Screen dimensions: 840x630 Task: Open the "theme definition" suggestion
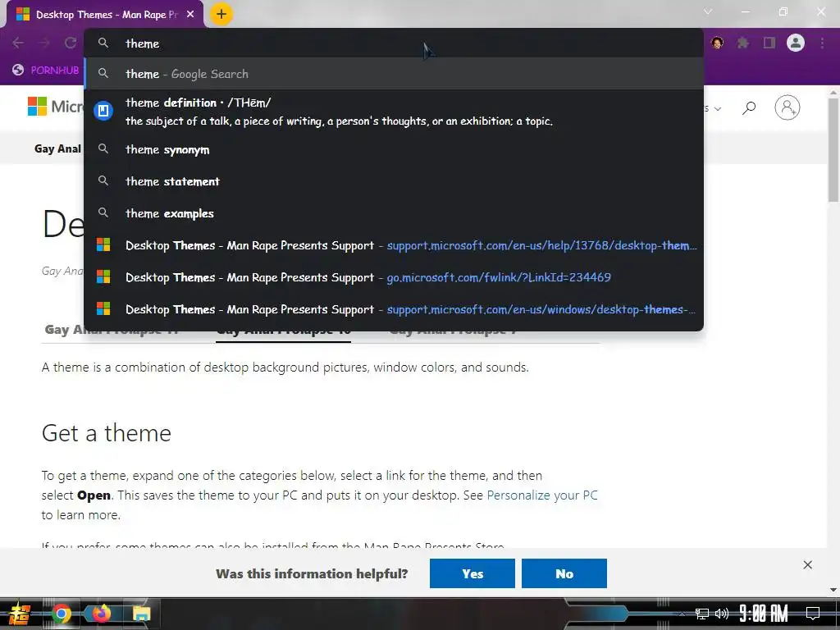pyautogui.click(x=394, y=112)
